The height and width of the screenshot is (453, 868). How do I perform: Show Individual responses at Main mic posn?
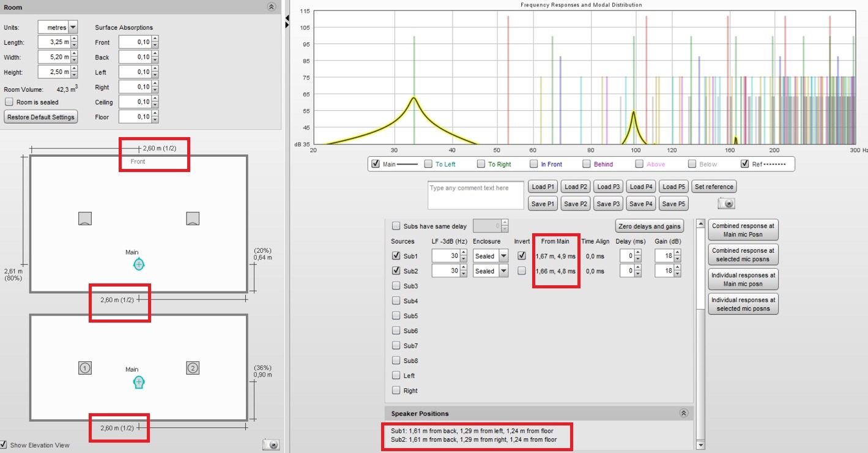click(x=743, y=280)
